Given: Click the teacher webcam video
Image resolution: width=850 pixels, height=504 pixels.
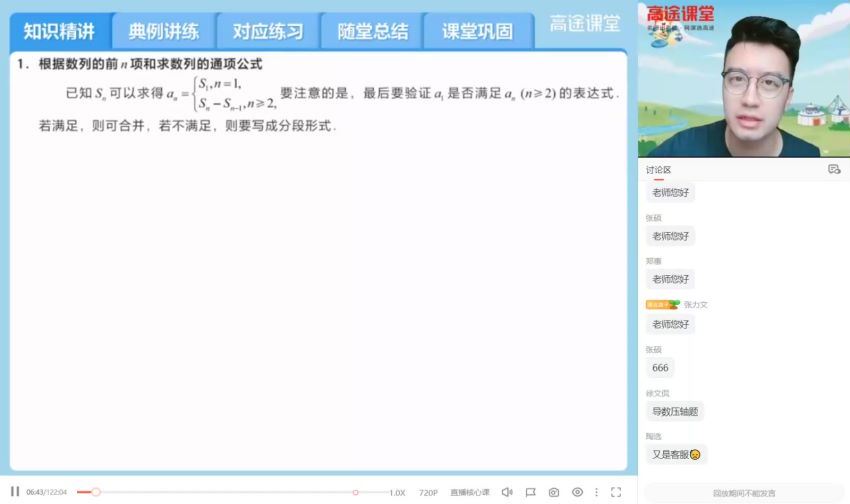Looking at the screenshot, I should tap(744, 79).
